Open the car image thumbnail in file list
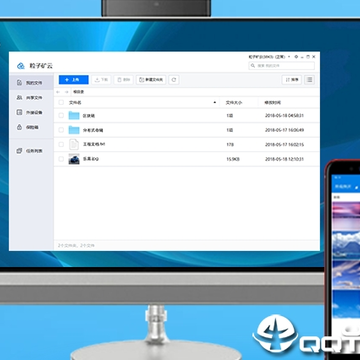 pos(74,159)
